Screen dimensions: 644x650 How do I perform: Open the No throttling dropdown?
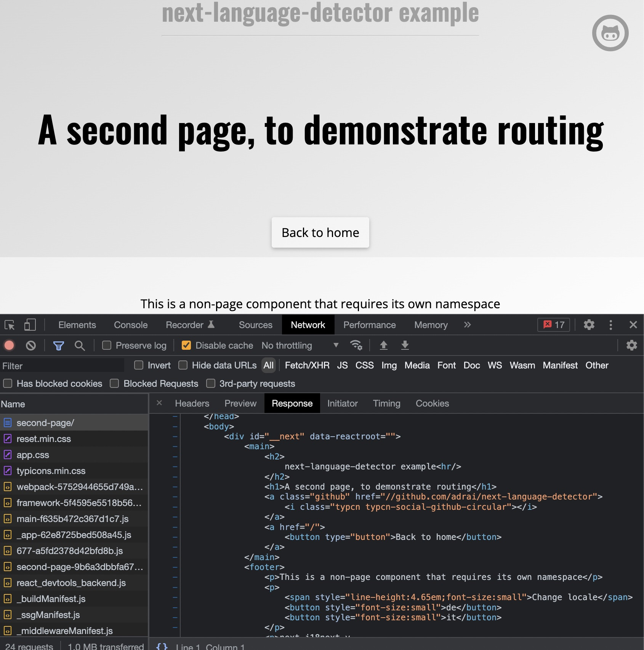(300, 346)
